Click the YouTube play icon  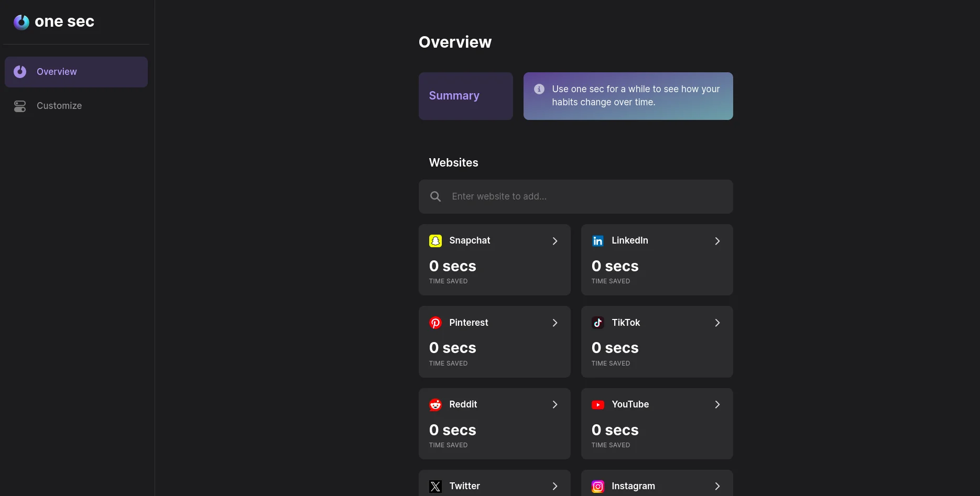coord(598,405)
